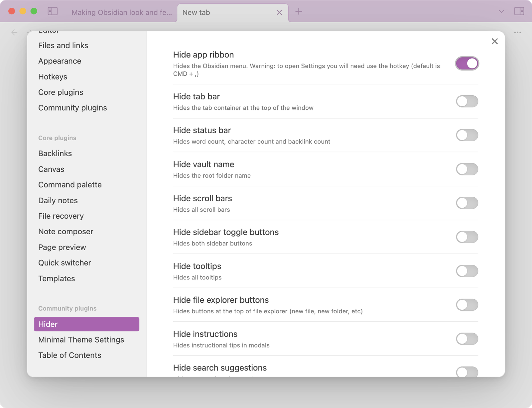532x408 pixels.
Task: Navigate back with left arrow
Action: click(x=14, y=32)
